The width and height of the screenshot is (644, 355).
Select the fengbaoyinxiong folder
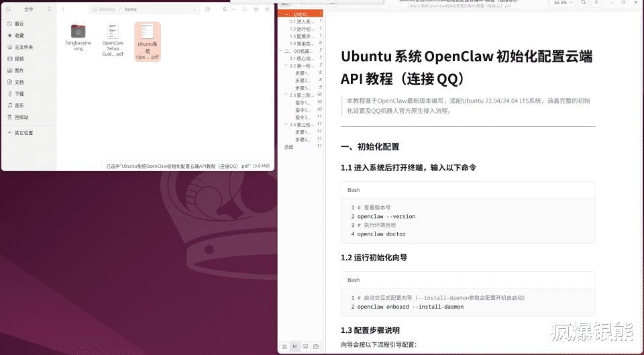[x=78, y=38]
